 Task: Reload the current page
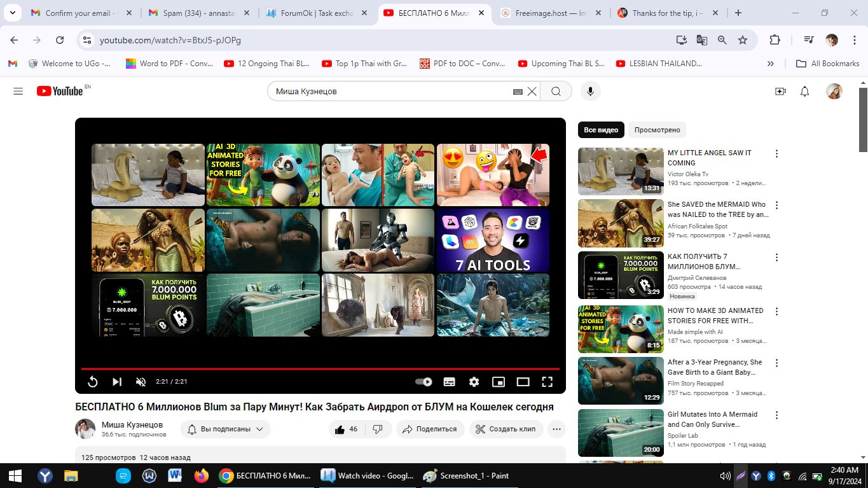pyautogui.click(x=60, y=39)
